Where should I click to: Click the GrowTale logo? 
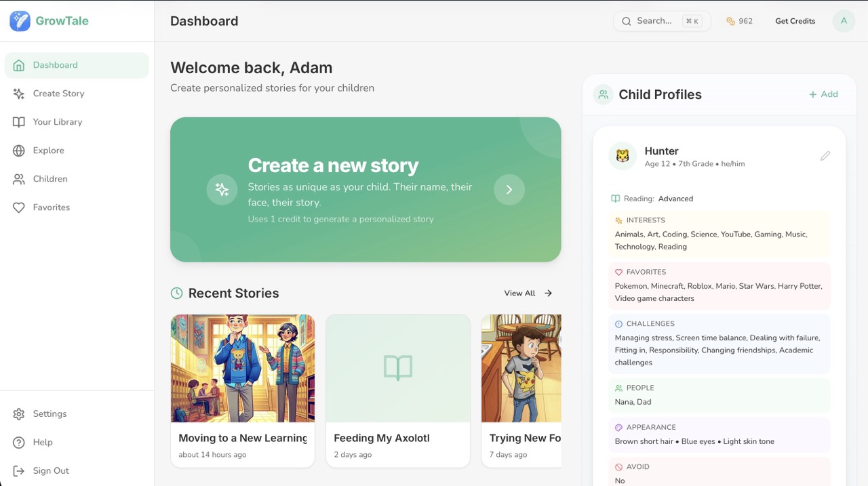pos(47,20)
